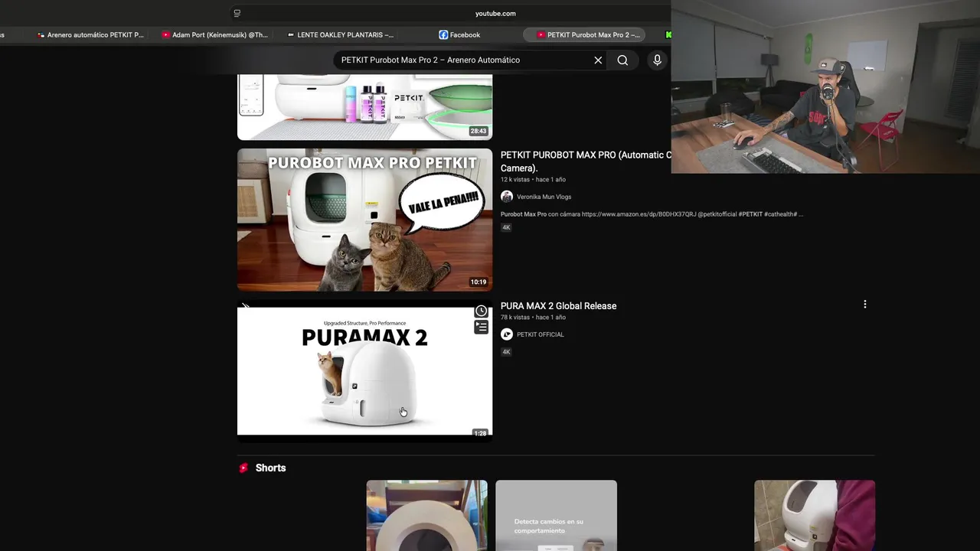
Task: Clear the YouTube search box text
Action: coord(598,60)
